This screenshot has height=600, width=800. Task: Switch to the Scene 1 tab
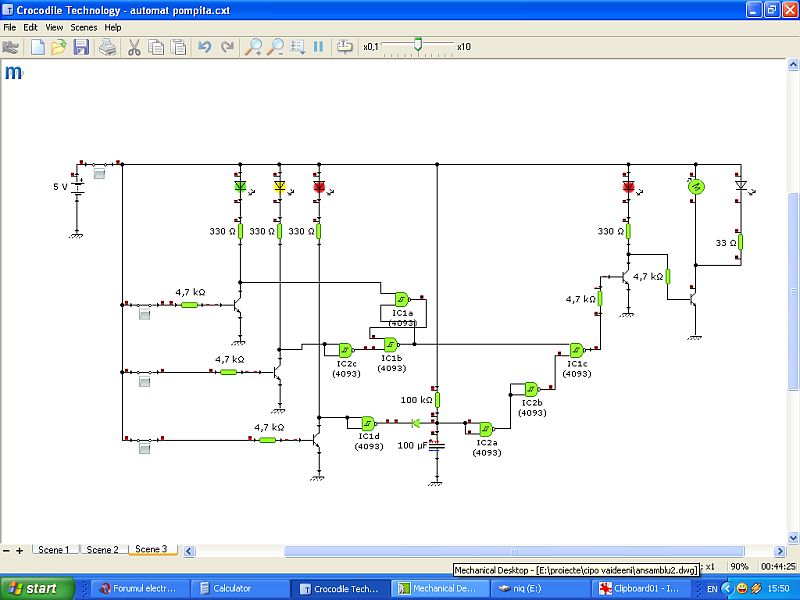pyautogui.click(x=54, y=550)
